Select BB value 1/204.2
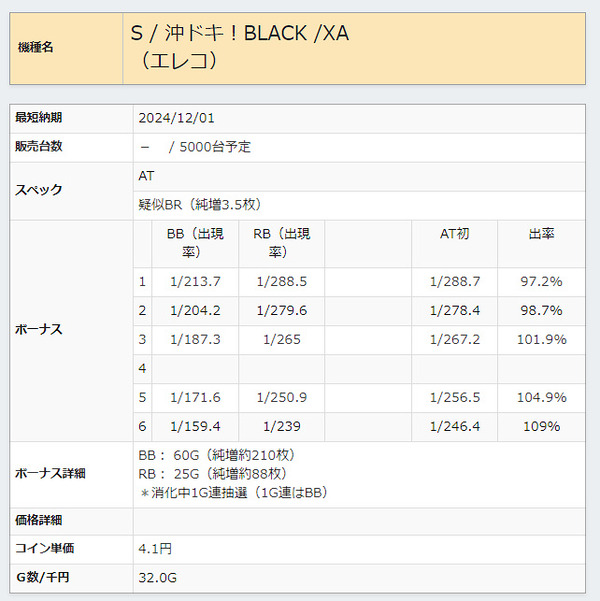The height and width of the screenshot is (601, 600). [195, 310]
